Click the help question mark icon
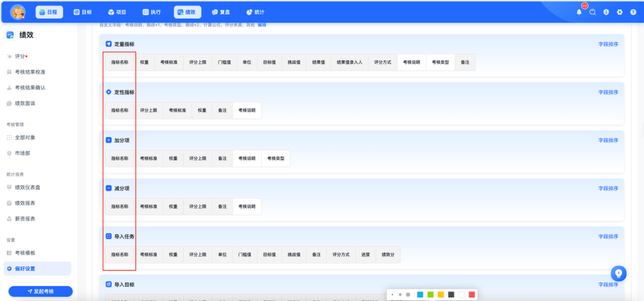 [x=633, y=12]
